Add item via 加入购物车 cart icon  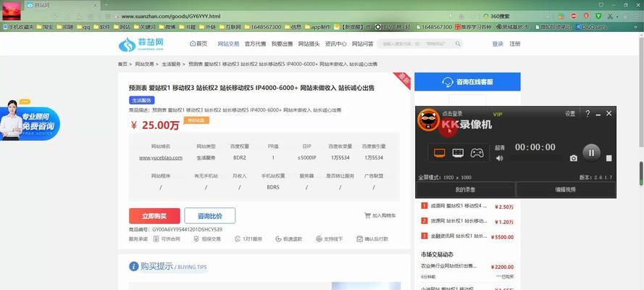click(x=380, y=215)
